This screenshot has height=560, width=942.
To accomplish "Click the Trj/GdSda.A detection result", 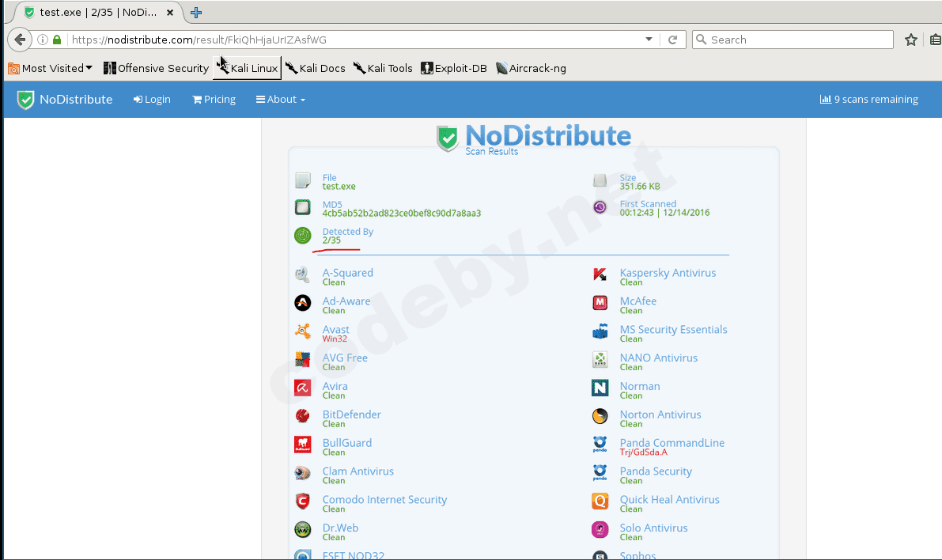I will pyautogui.click(x=643, y=452).
